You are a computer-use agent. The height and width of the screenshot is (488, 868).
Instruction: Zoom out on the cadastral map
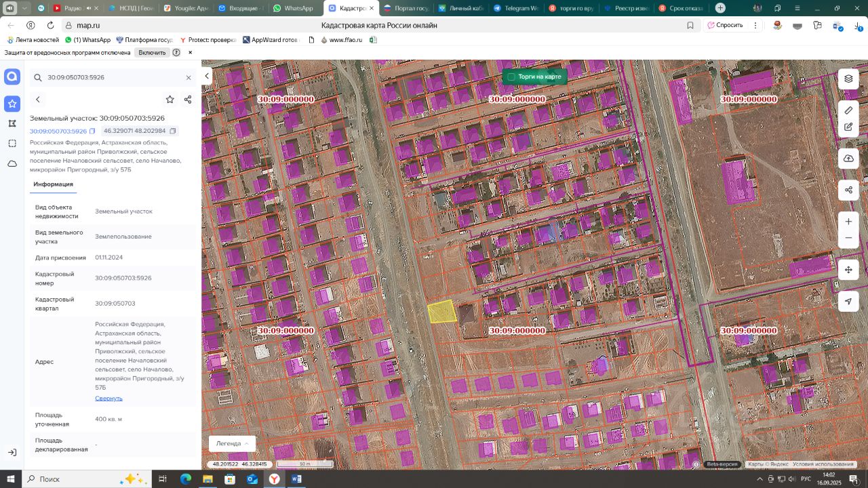(x=848, y=239)
